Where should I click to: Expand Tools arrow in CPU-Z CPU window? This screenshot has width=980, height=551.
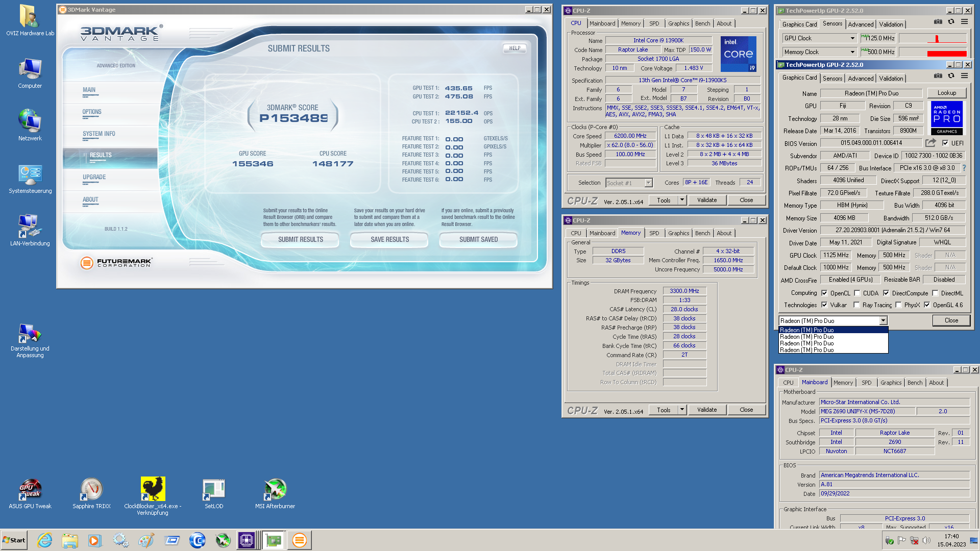pyautogui.click(x=682, y=200)
